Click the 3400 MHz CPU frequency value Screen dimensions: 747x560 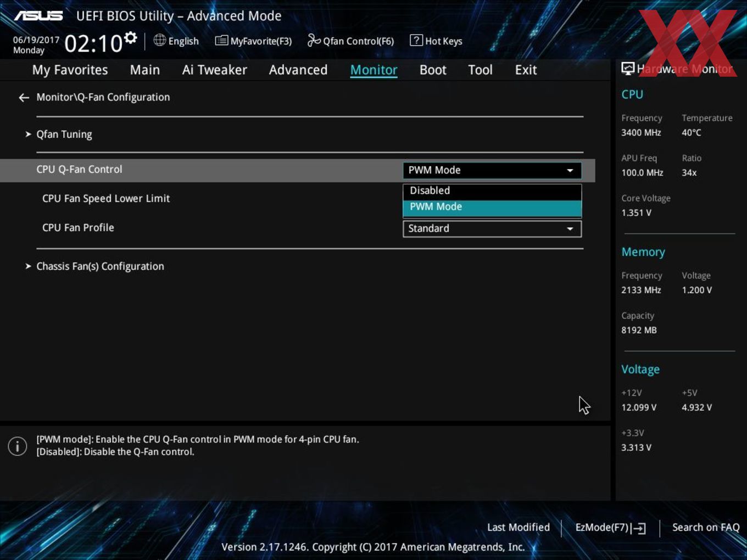(x=641, y=133)
